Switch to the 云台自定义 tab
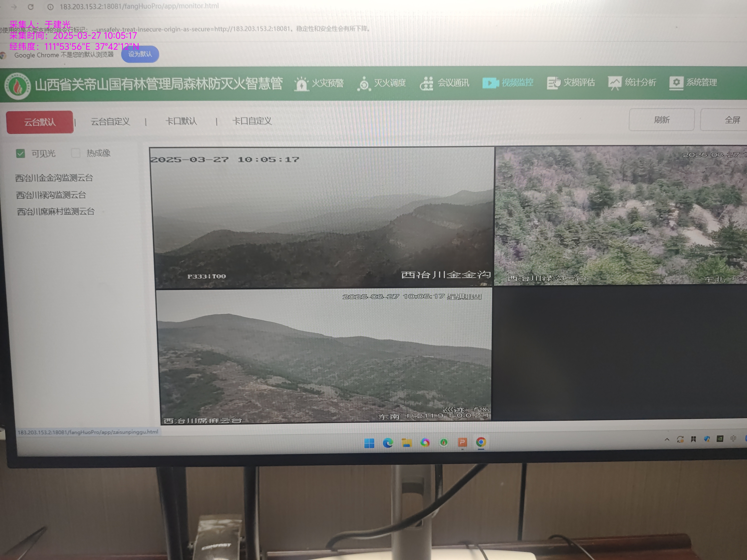 [110, 122]
